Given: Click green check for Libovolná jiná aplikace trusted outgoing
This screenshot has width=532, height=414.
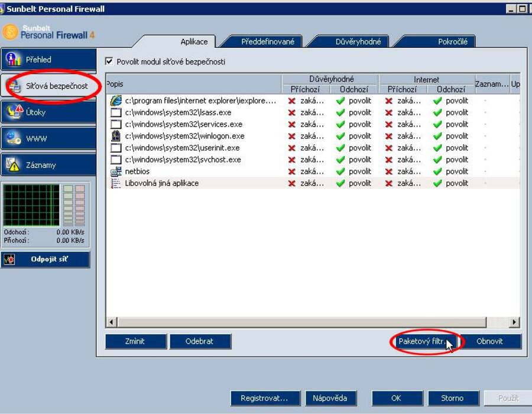Looking at the screenshot, I should [x=340, y=183].
